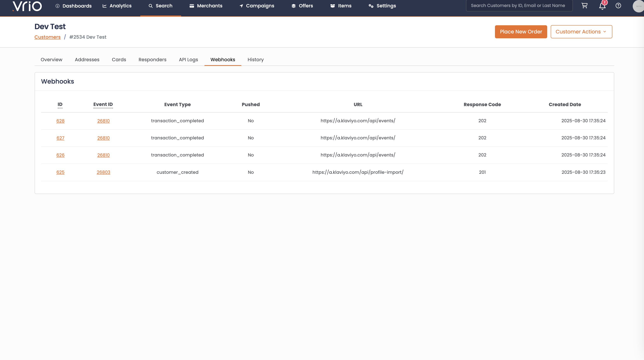Sort by Event ID column header
This screenshot has height=360, width=644.
(x=103, y=105)
